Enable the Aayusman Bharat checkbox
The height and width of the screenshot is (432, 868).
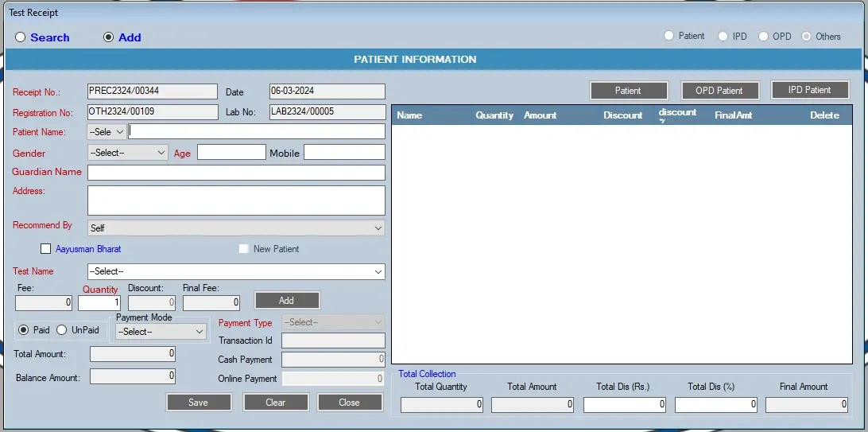click(x=45, y=249)
